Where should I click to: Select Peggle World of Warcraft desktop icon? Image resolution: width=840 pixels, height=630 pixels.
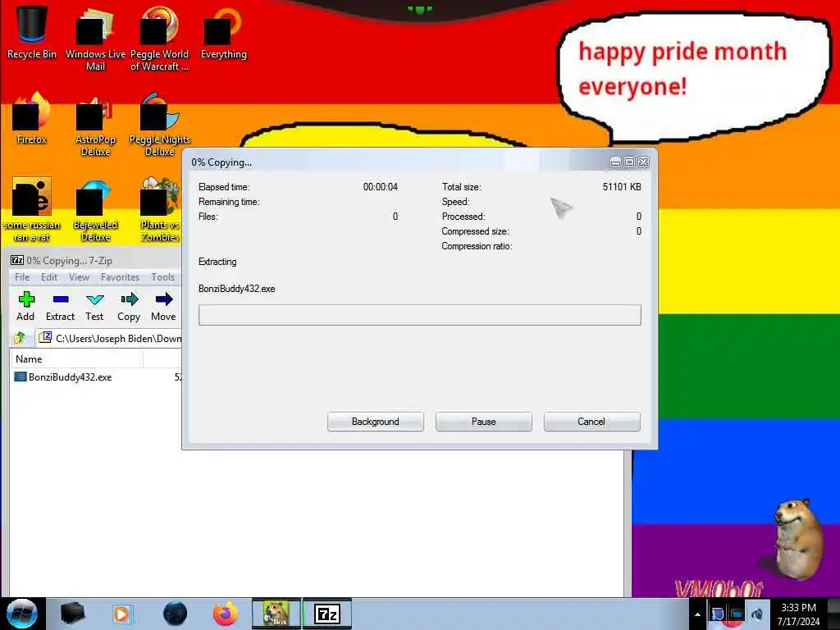point(160,39)
